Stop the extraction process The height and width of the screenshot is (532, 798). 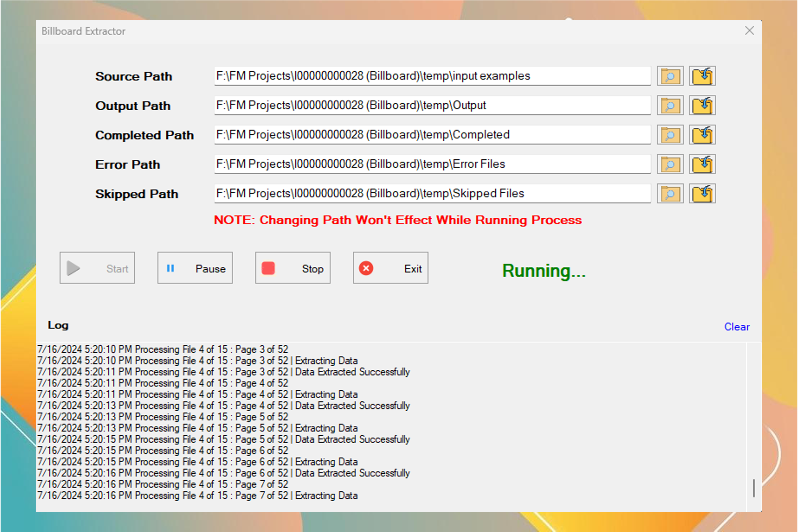(x=293, y=268)
